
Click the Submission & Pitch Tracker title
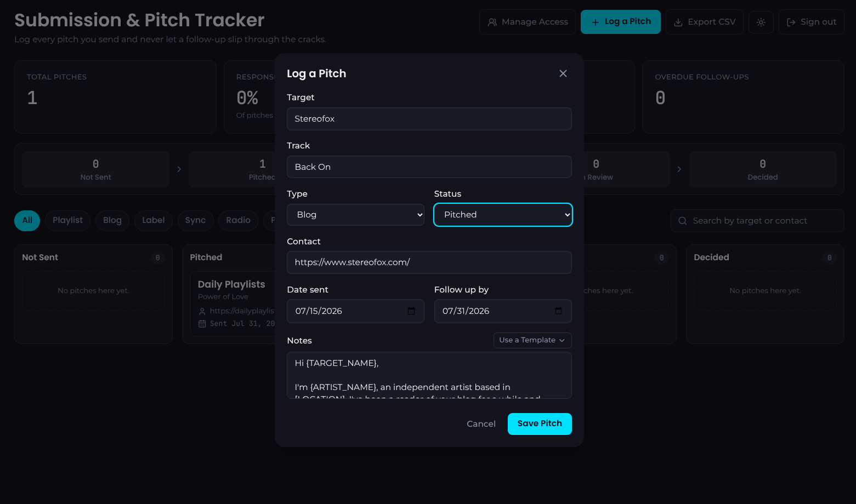pos(139,20)
